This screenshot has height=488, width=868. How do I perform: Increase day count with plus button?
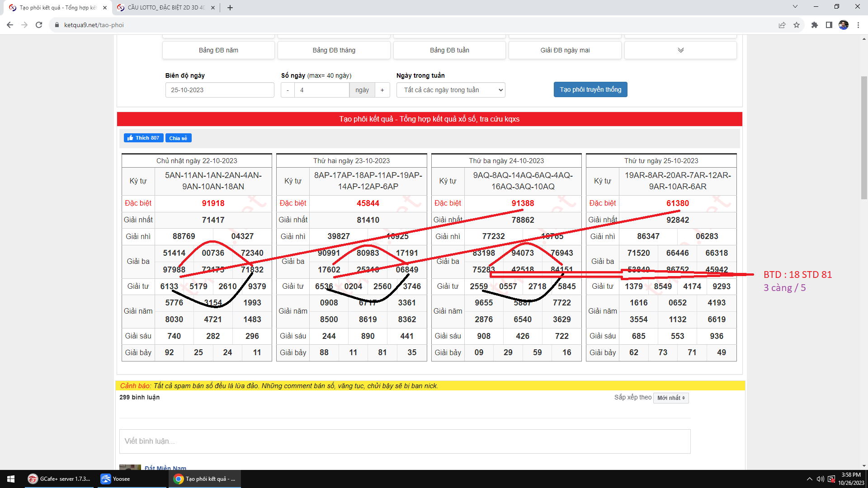[x=382, y=90]
